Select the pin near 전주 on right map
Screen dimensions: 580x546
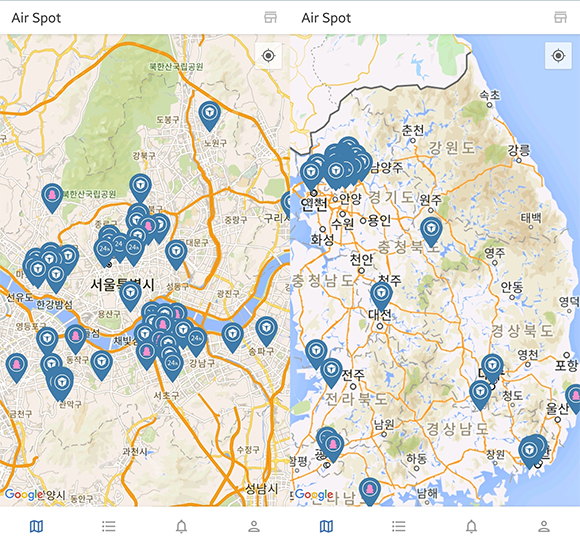click(x=331, y=372)
